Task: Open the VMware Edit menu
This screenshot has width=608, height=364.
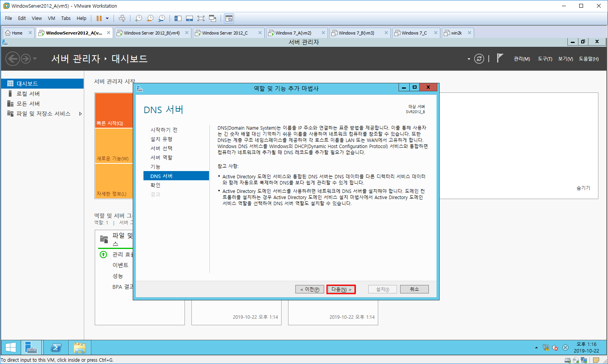Action: [x=22, y=18]
